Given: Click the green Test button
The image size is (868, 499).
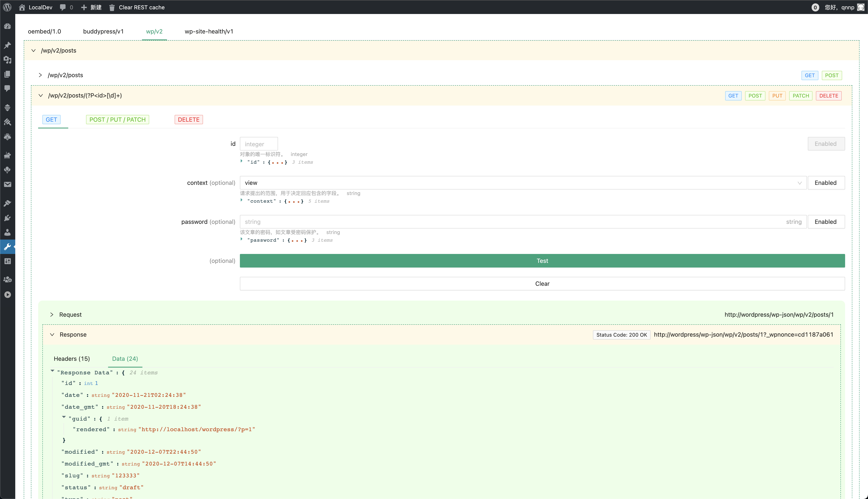Looking at the screenshot, I should click(x=542, y=261).
